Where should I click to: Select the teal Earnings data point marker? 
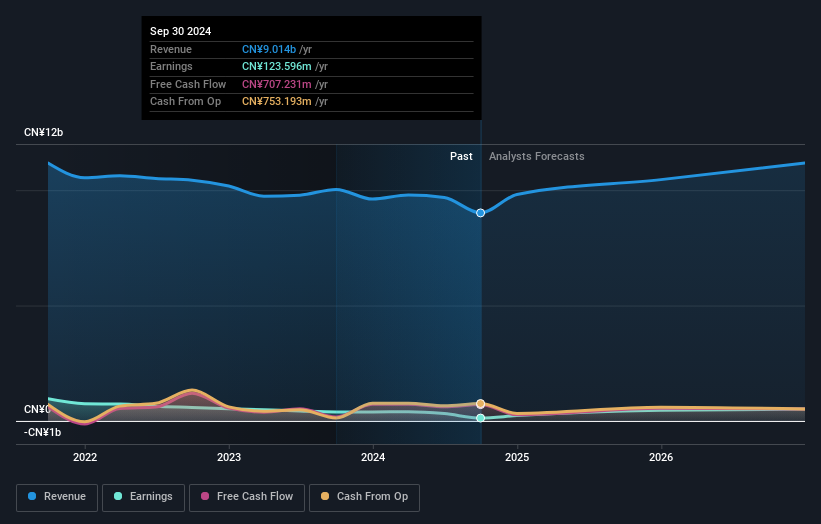click(x=480, y=418)
